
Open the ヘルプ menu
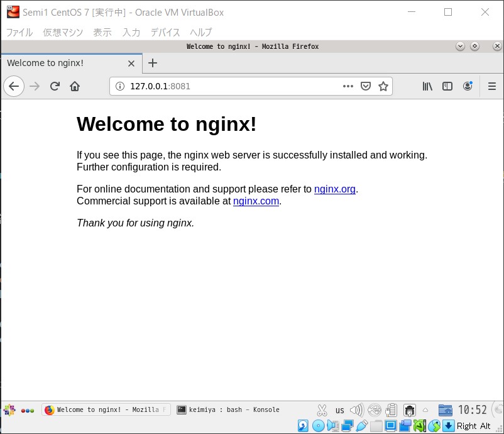201,32
